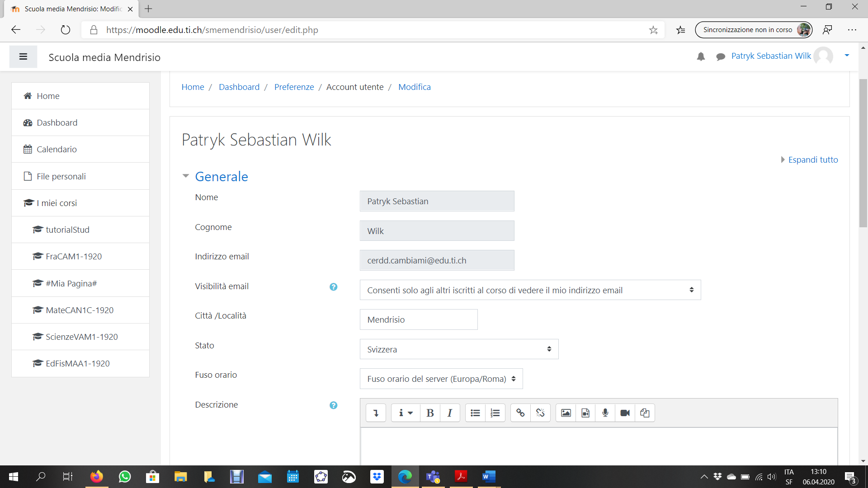Toggle italic formatting in description editor
This screenshot has height=488, width=868.
point(449,413)
